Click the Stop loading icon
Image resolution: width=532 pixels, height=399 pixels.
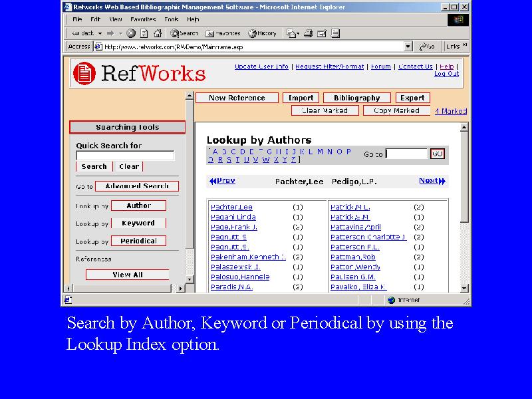coord(131,33)
